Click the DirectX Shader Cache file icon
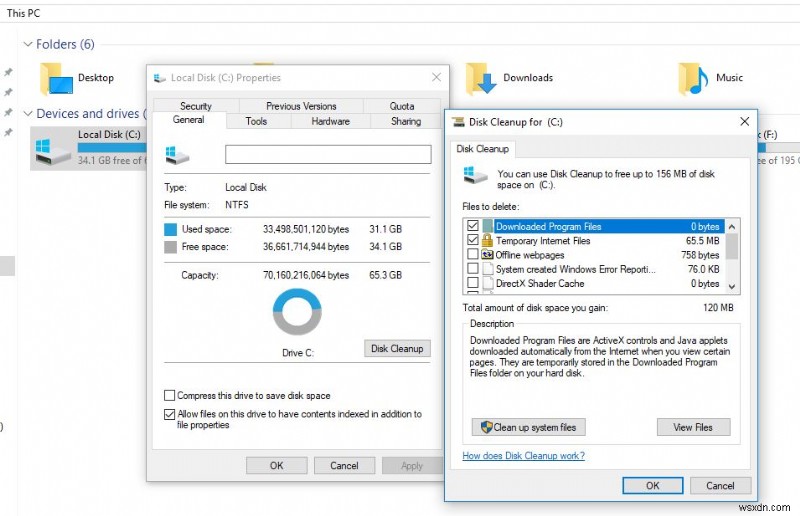The image size is (800, 516). (x=488, y=283)
